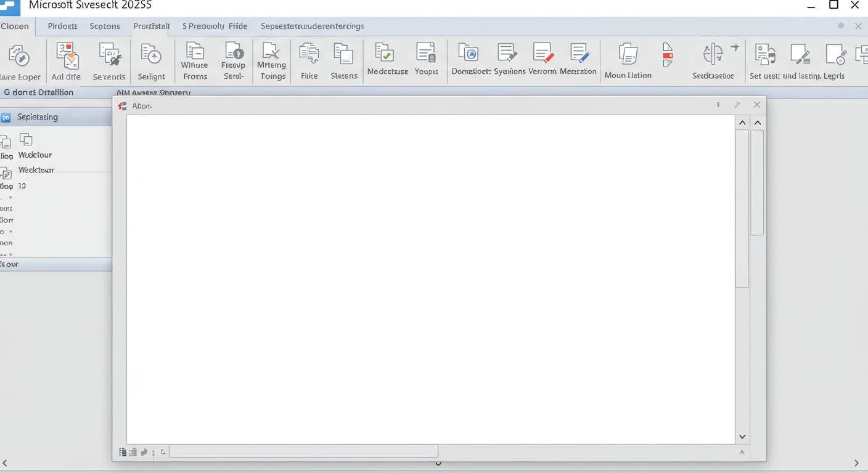The width and height of the screenshot is (868, 473).
Task: Open the Mrteng Toings ribbon icon
Action: coord(272,55)
